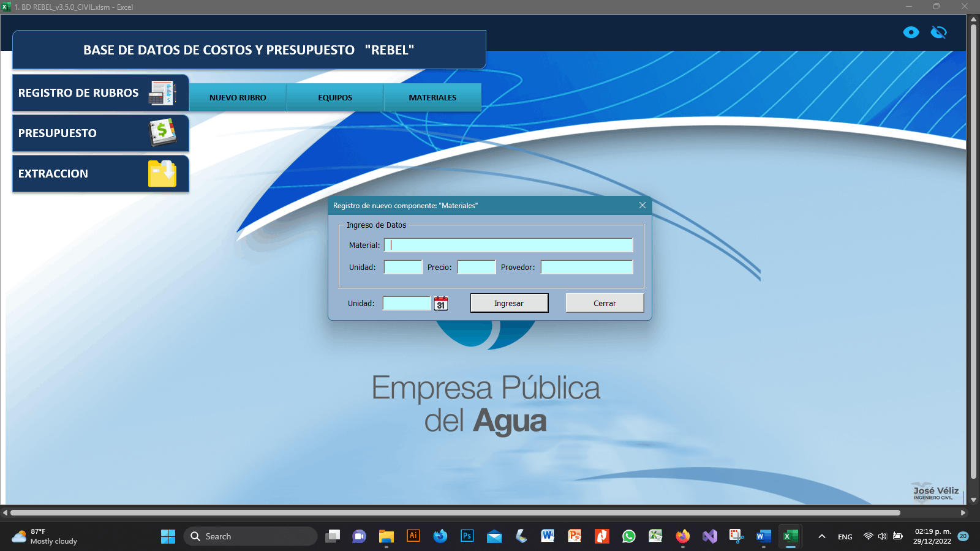Screen dimensions: 980x551
Task: Open the EXTRACCION section
Action: click(x=100, y=174)
